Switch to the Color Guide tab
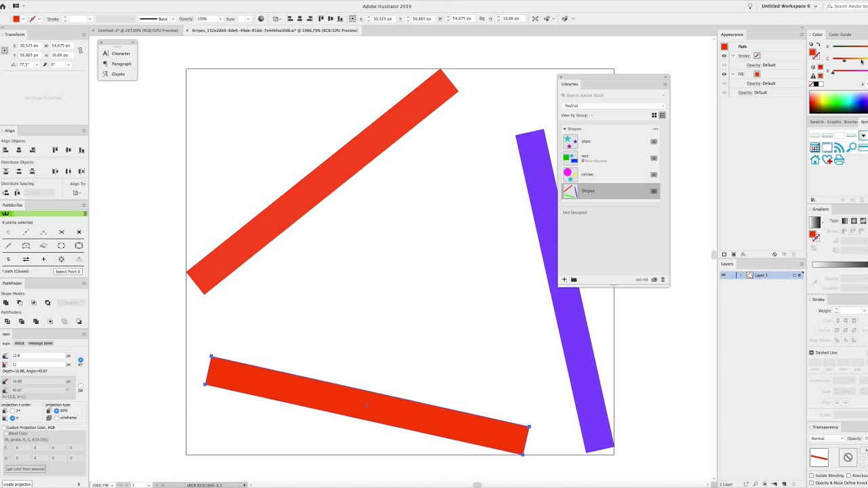The height and width of the screenshot is (488, 868). [x=840, y=35]
